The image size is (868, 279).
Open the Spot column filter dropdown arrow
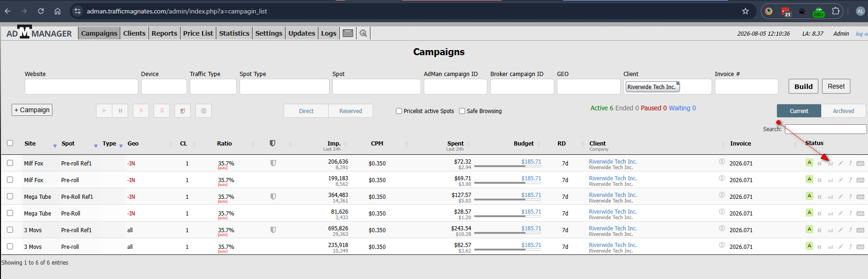pyautogui.click(x=96, y=146)
